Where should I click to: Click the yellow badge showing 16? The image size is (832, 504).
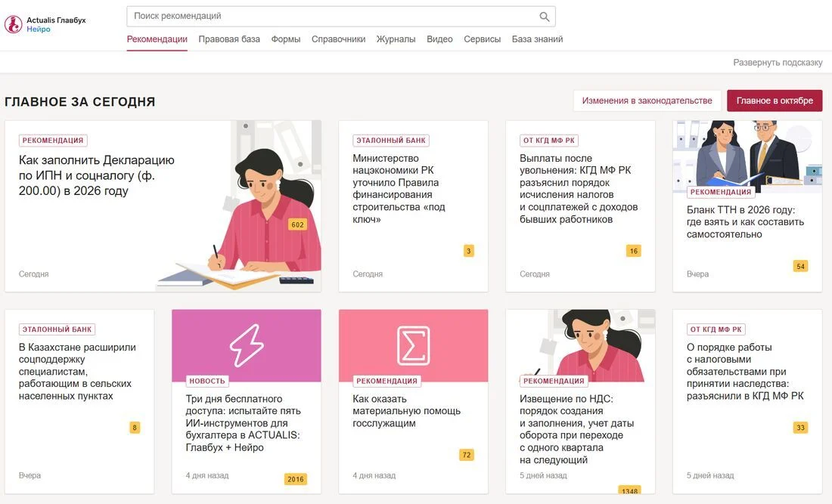coord(634,251)
